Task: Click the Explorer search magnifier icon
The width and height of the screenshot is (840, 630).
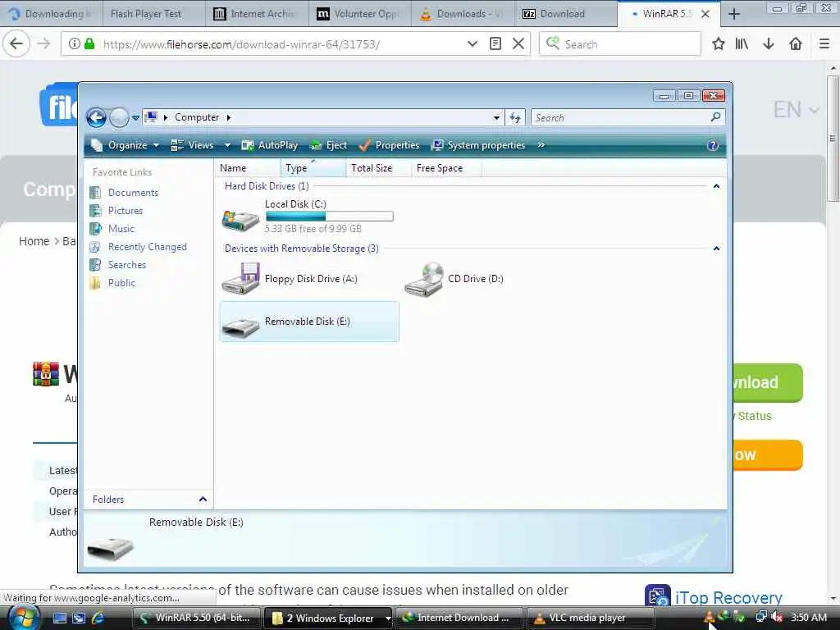Action: [x=715, y=116]
